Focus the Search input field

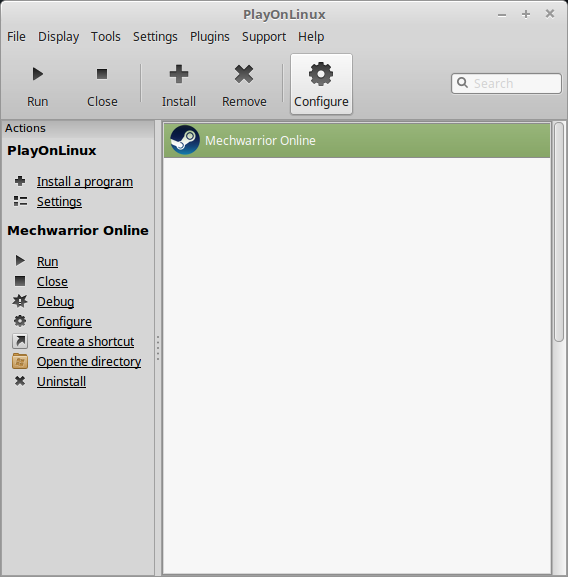pos(507,84)
